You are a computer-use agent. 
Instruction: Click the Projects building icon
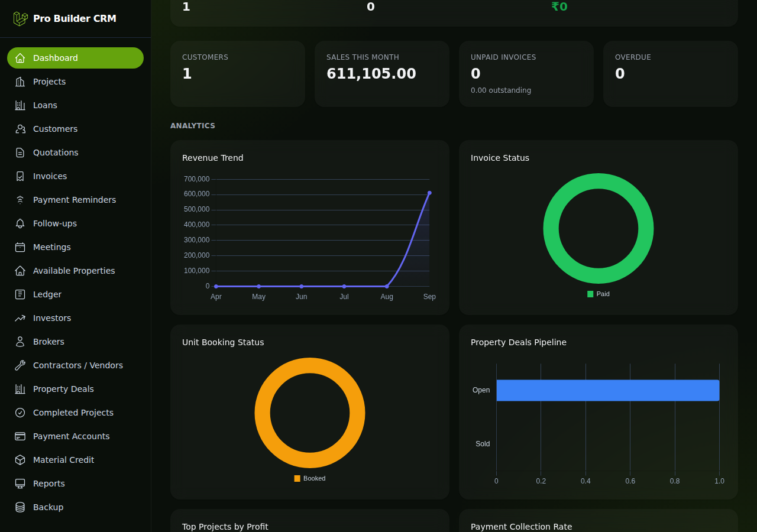(x=20, y=82)
